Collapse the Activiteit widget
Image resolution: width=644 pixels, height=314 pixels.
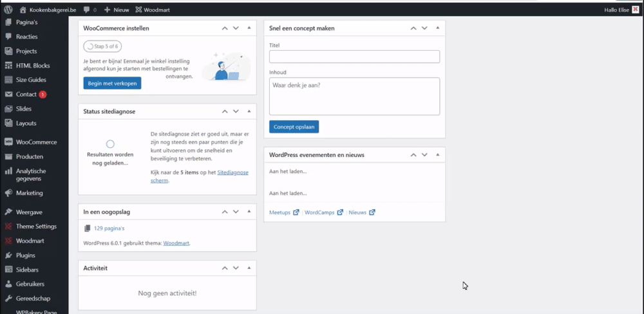[249, 268]
